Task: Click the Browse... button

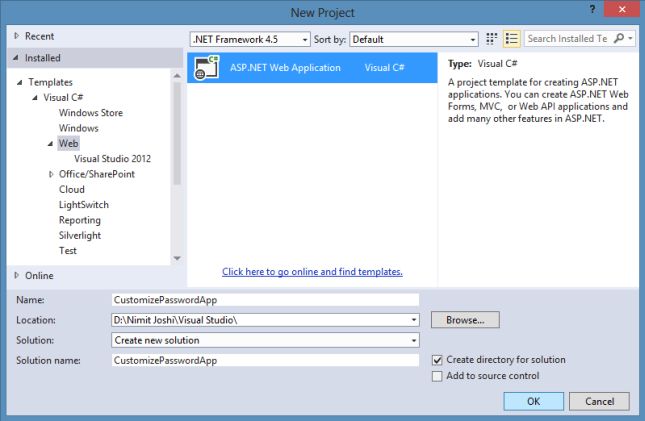Action: [465, 320]
